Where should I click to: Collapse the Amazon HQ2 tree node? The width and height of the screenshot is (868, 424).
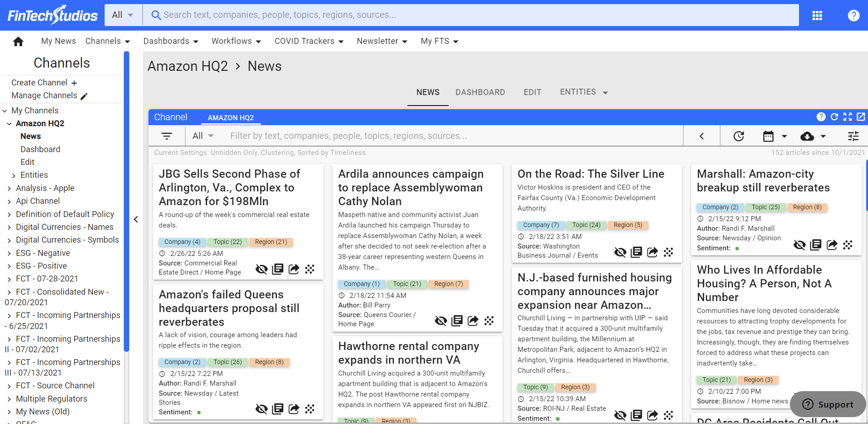click(x=9, y=124)
